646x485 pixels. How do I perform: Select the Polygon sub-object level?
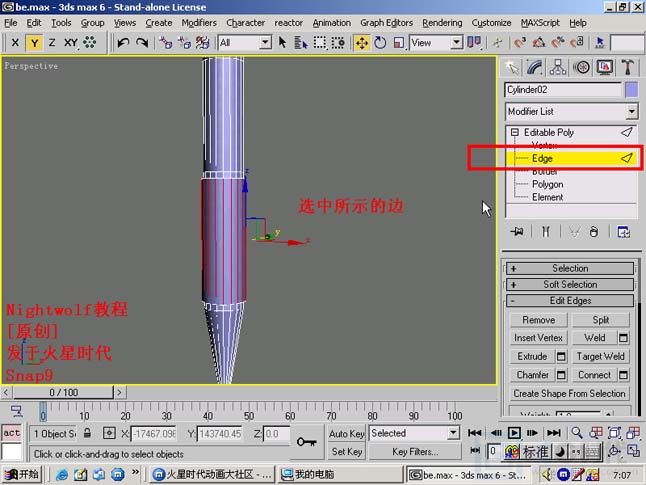click(x=547, y=184)
